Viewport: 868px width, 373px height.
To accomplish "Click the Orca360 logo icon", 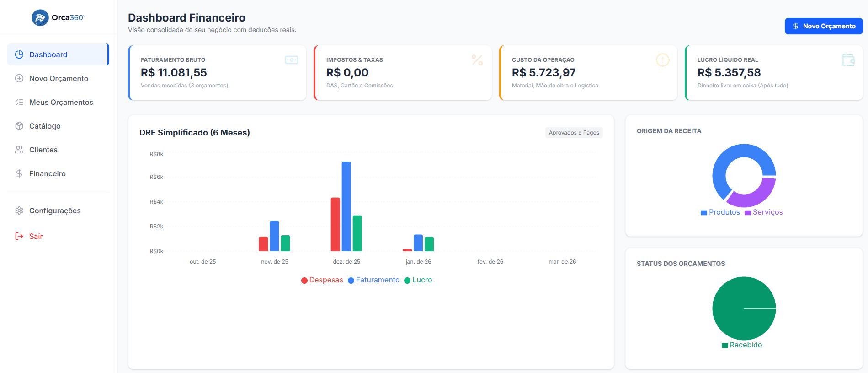I will [40, 18].
